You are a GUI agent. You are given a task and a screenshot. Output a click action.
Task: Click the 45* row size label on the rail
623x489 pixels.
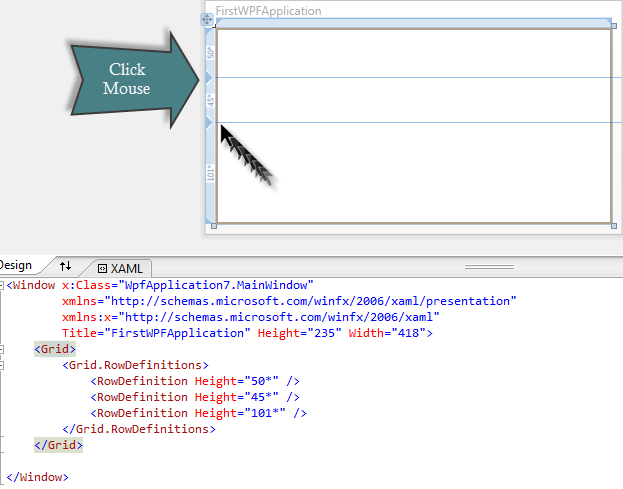pyautogui.click(x=211, y=100)
